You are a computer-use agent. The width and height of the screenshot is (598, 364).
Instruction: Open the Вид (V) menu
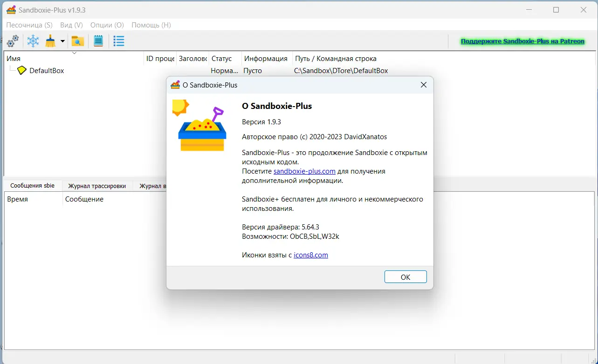71,25
